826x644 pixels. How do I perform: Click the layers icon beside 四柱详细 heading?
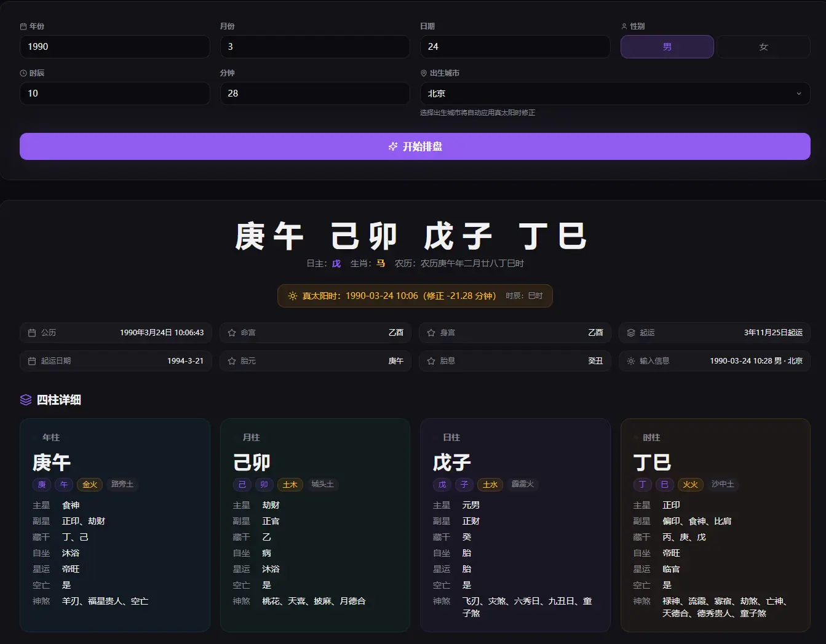pyautogui.click(x=26, y=400)
